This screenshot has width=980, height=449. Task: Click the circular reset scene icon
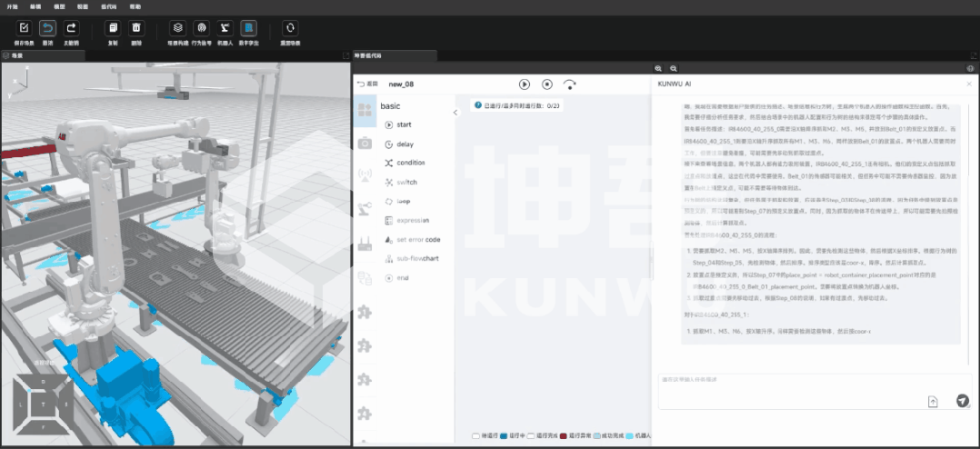click(x=290, y=28)
